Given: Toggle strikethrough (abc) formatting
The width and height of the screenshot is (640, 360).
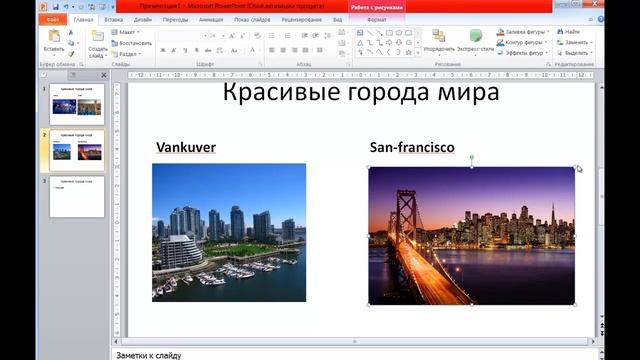Looking at the screenshot, I should pos(208,50).
